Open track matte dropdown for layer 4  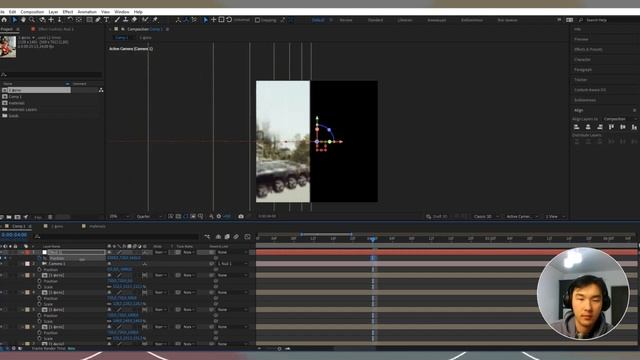(x=189, y=293)
